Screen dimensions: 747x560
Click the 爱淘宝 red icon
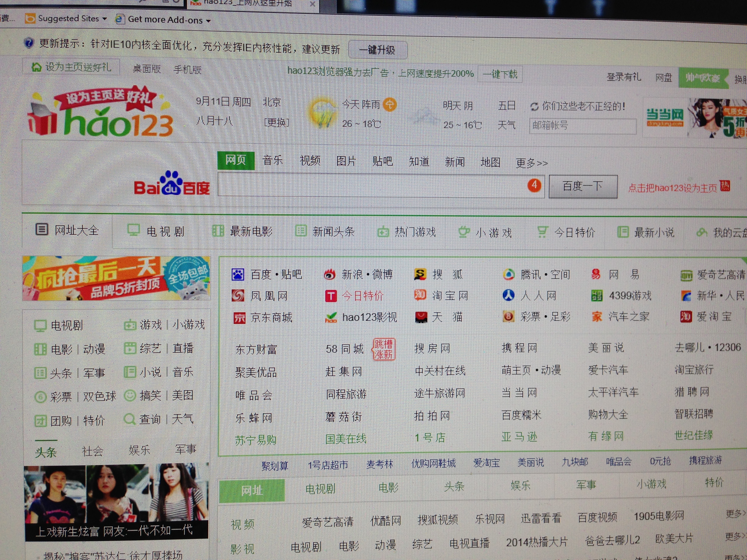[x=686, y=317]
